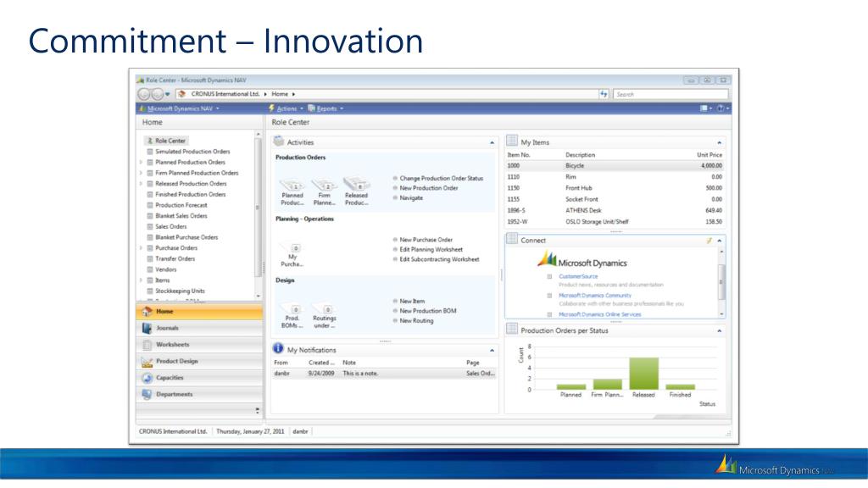Click the help icon in menu bar
Image resolution: width=868 pixels, height=488 pixels.
[x=721, y=108]
